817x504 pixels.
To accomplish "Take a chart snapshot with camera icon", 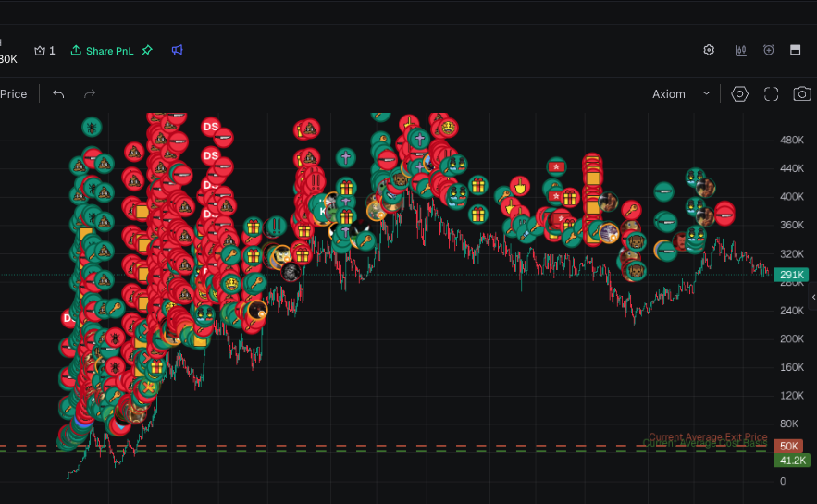I will (802, 93).
